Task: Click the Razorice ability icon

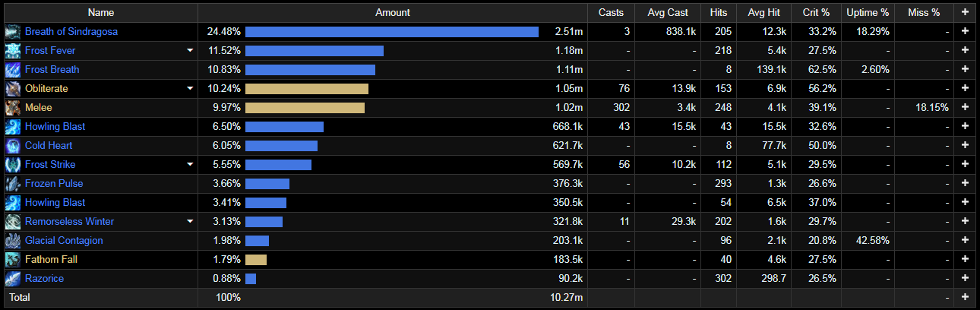Action: 13,279
